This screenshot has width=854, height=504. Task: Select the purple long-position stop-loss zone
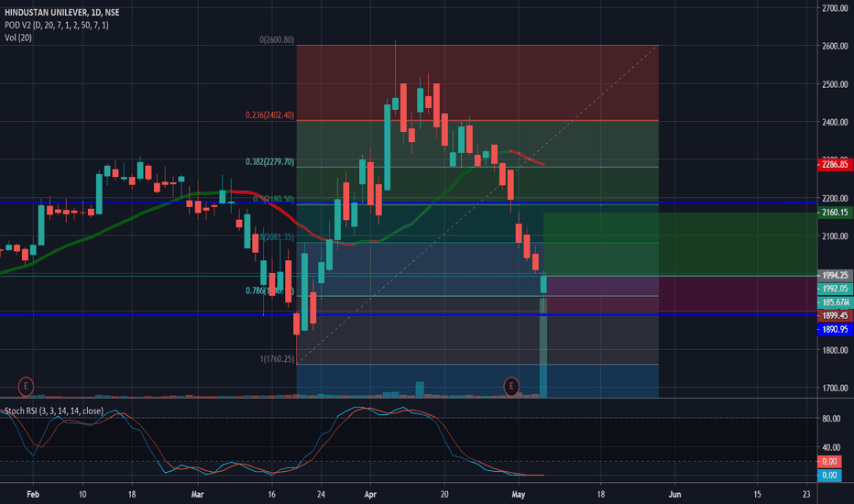pyautogui.click(x=680, y=295)
